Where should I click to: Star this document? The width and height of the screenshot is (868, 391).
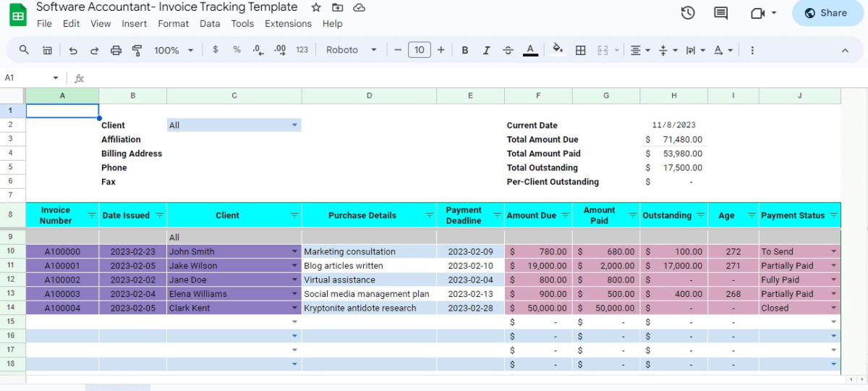(x=316, y=7)
